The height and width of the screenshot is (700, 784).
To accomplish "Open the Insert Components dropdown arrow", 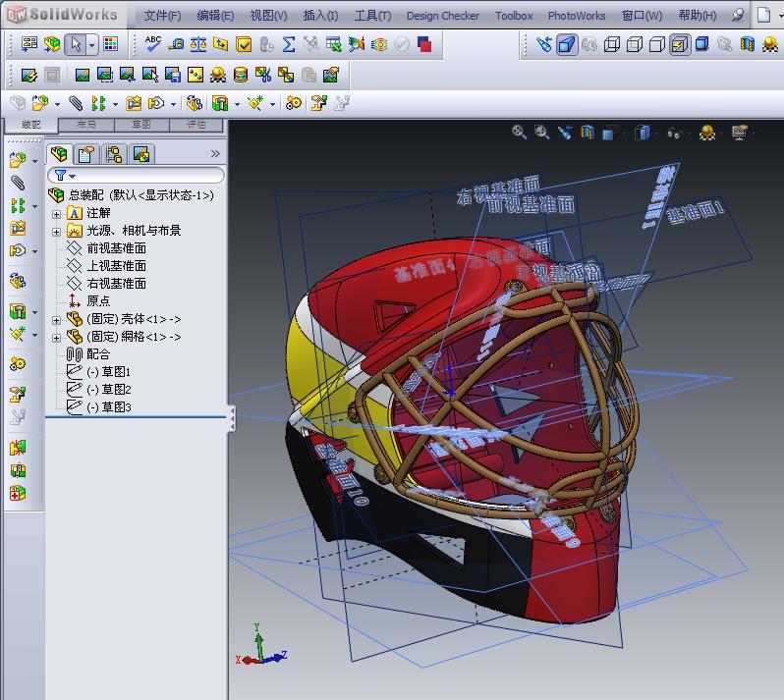I will point(57,104).
